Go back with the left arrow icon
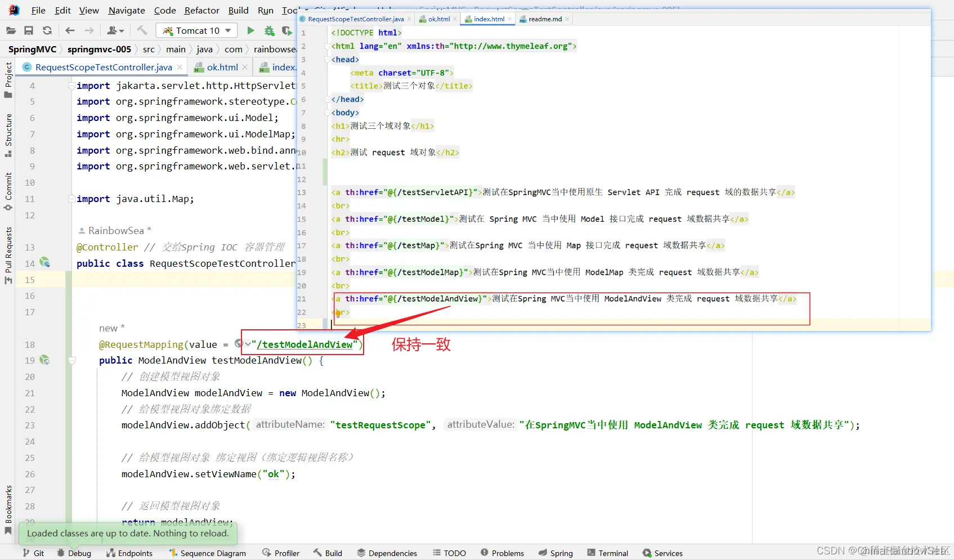Viewport: 954px width, 560px height. coord(70,30)
